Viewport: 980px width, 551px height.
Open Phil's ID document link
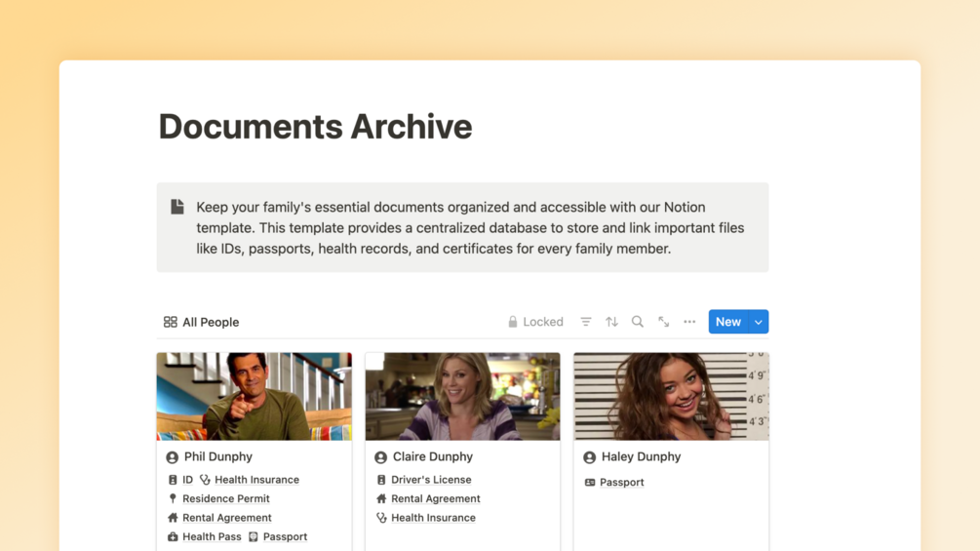[x=187, y=480]
